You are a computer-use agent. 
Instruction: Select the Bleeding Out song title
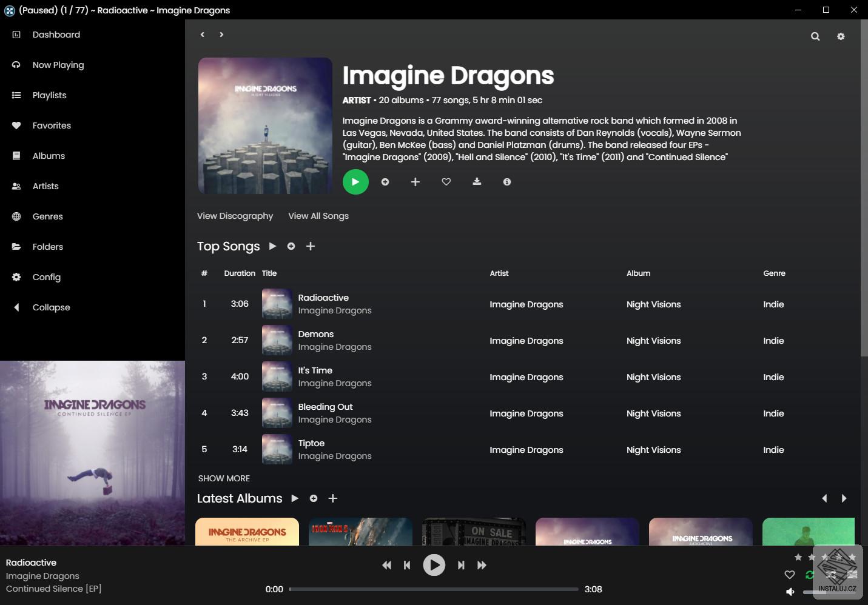click(x=325, y=407)
